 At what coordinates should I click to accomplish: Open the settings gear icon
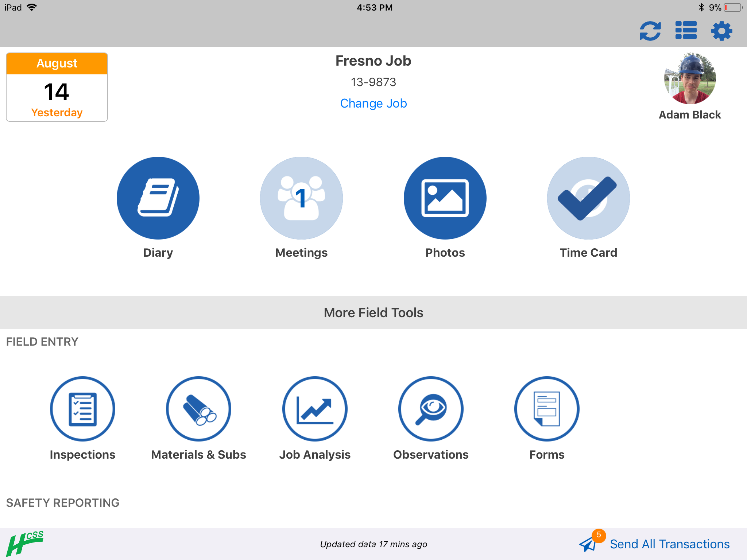pyautogui.click(x=721, y=31)
